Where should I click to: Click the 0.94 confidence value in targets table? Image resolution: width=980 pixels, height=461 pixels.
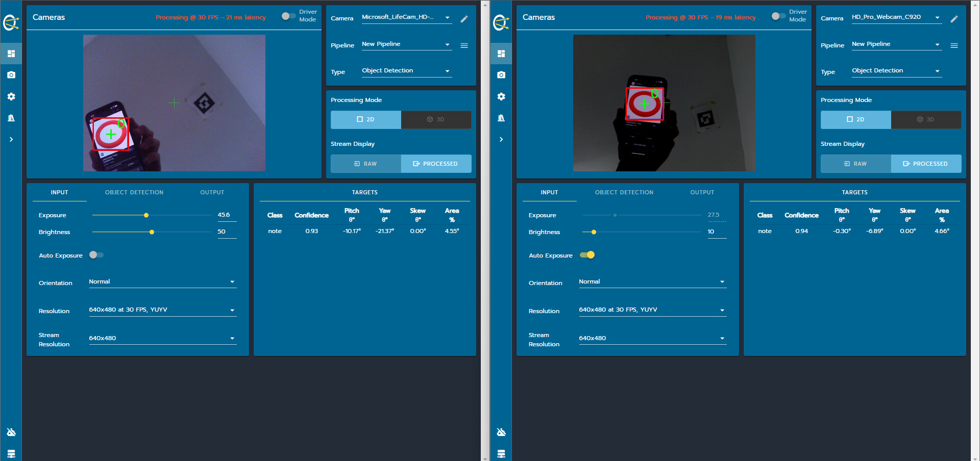click(x=801, y=231)
